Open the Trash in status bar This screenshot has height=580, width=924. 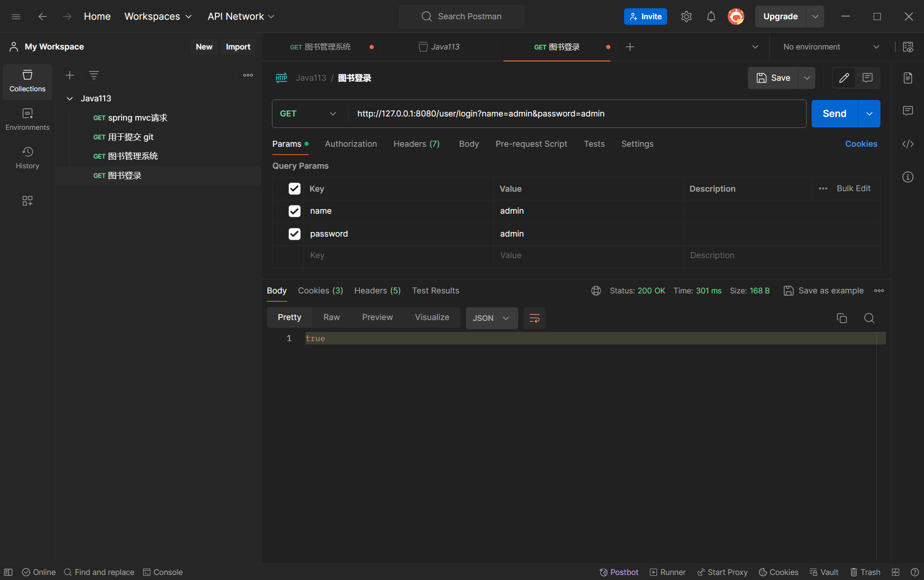click(865, 572)
